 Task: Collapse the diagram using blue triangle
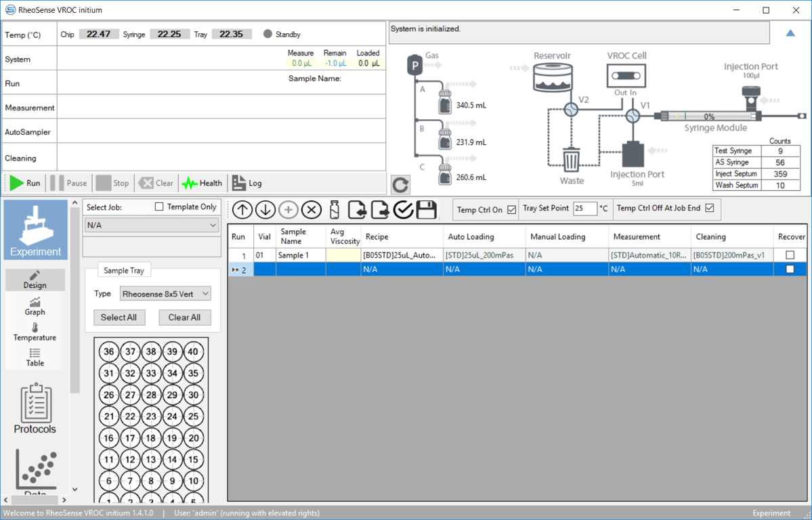790,33
